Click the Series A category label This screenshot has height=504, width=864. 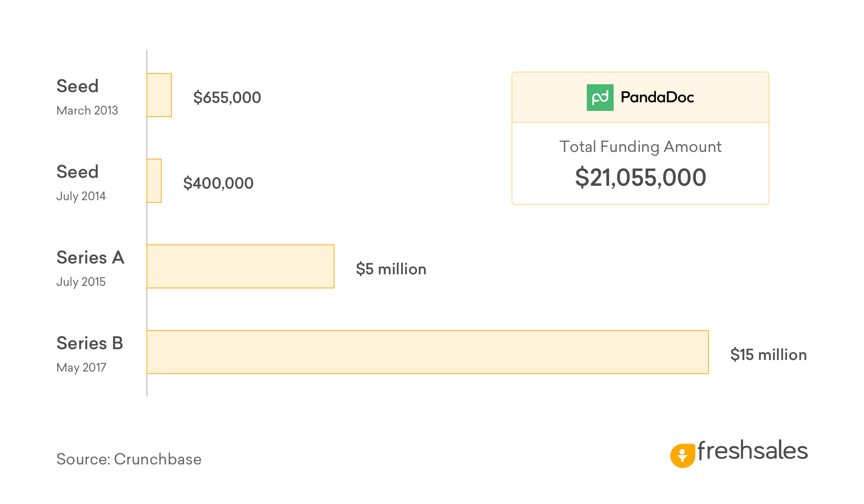coord(90,258)
